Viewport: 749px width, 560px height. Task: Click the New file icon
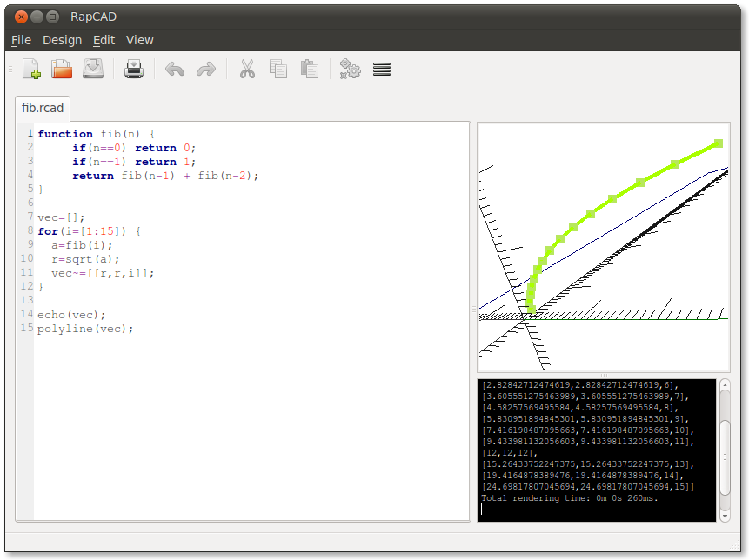(30, 69)
